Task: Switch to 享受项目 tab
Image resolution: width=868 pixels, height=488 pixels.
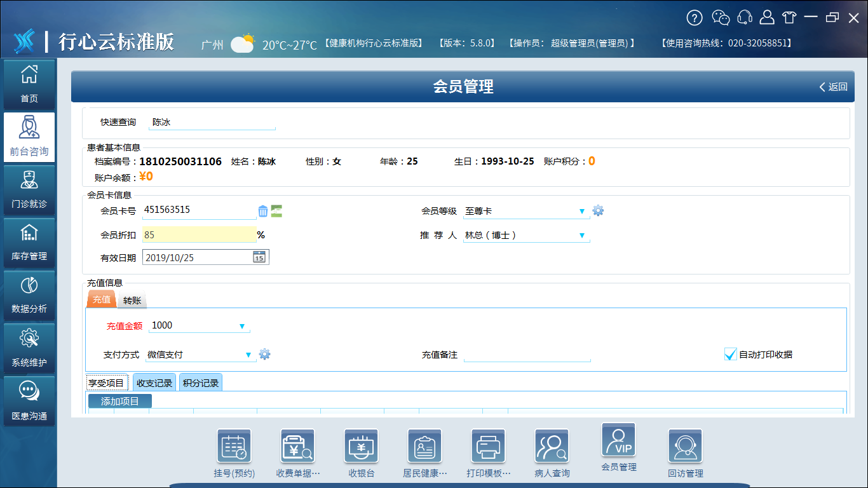Action: (x=107, y=383)
